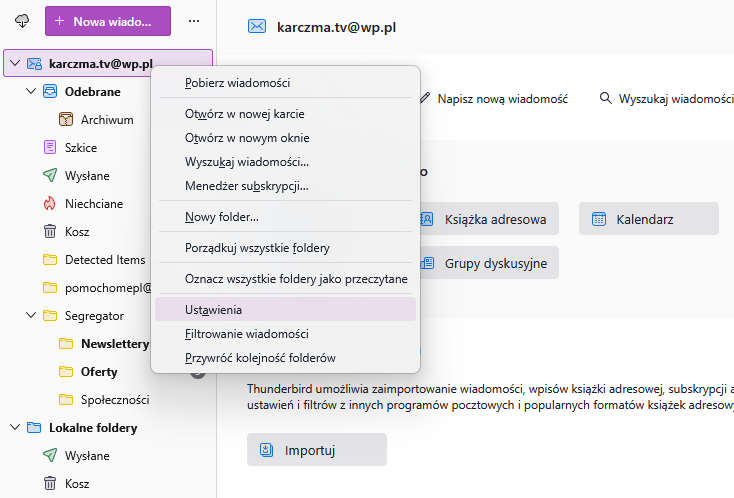The image size is (734, 498).
Task: Click the Nowa wiadomość button
Action: click(x=108, y=21)
